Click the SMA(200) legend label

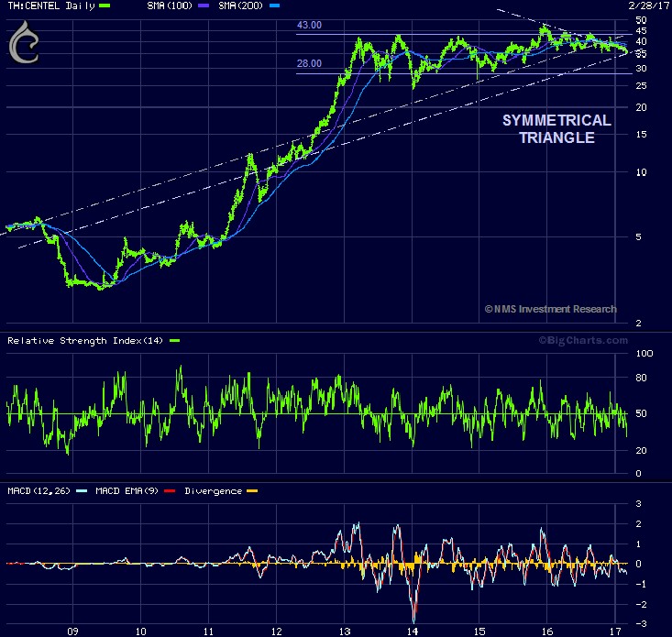(240, 5)
